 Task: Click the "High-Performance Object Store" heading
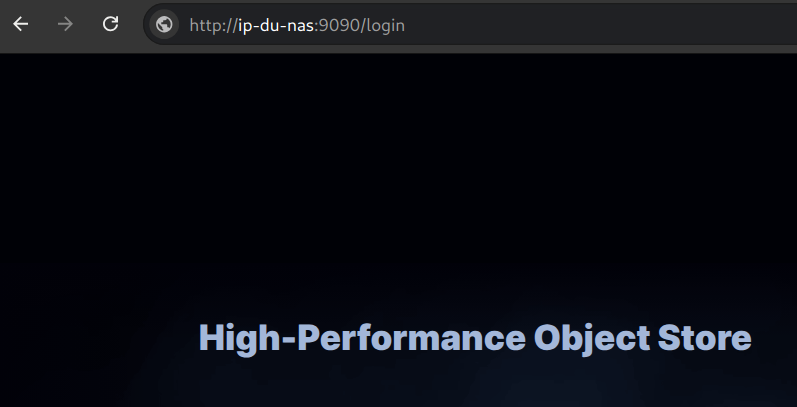pyautogui.click(x=475, y=339)
